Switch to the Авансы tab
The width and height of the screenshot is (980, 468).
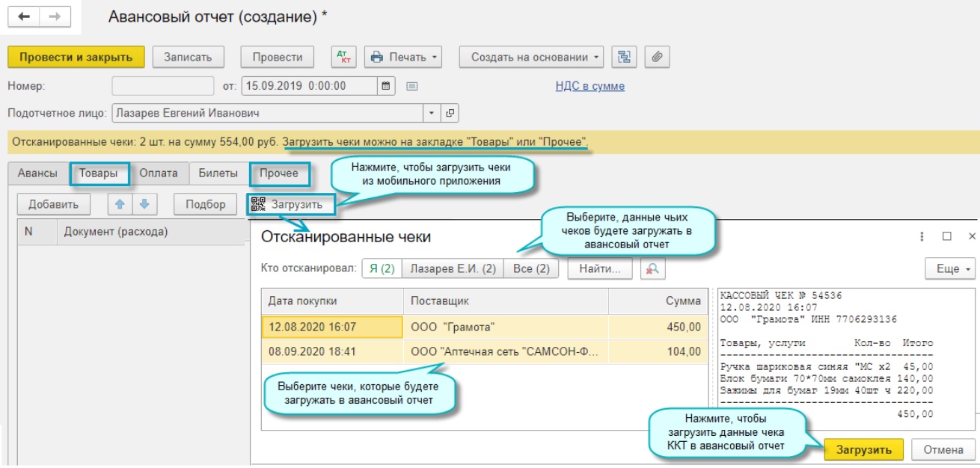(37, 173)
